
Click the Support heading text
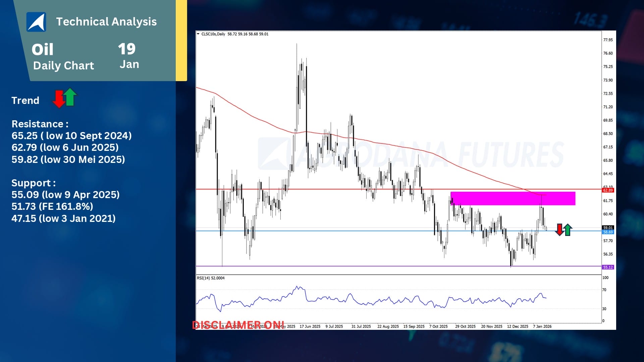coord(34,183)
